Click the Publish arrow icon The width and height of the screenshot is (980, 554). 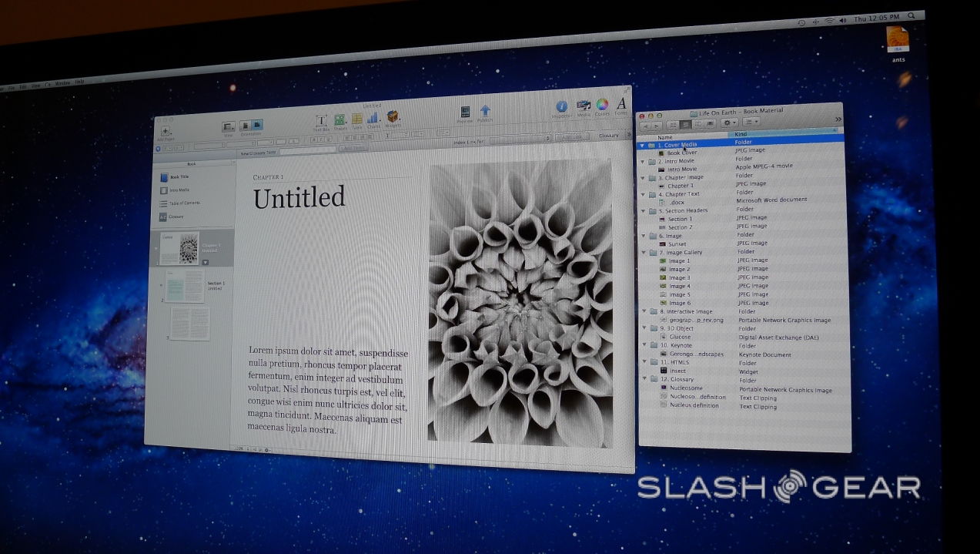pyautogui.click(x=485, y=112)
